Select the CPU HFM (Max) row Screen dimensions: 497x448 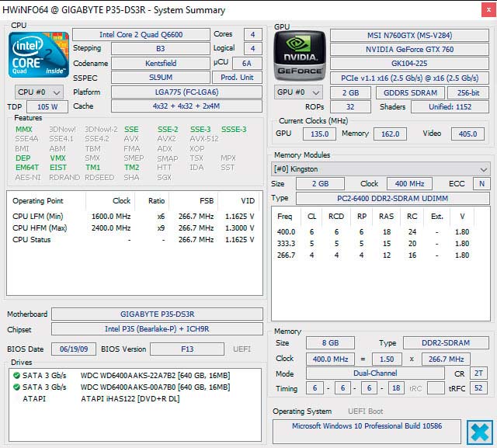133,228
